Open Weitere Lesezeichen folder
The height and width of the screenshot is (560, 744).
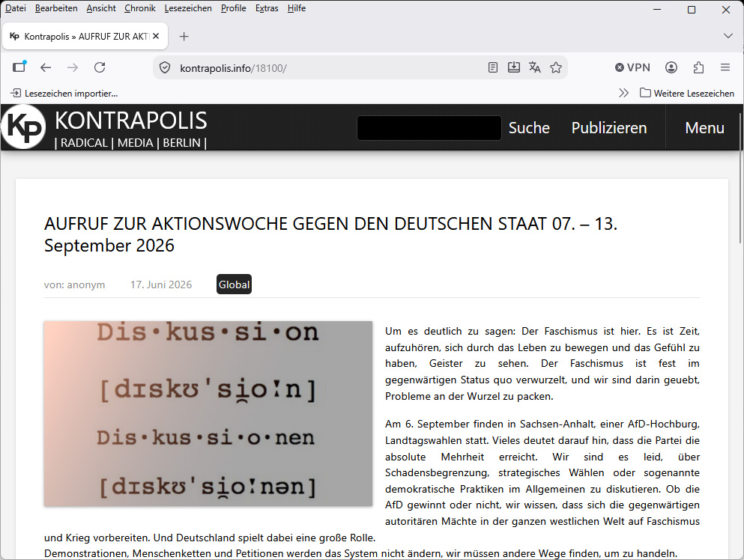coord(686,93)
